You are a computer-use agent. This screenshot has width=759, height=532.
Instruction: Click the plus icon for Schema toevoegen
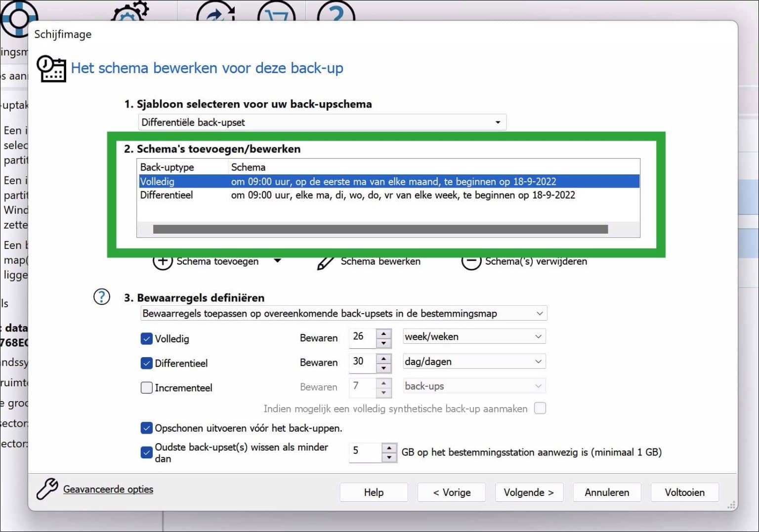tap(163, 261)
